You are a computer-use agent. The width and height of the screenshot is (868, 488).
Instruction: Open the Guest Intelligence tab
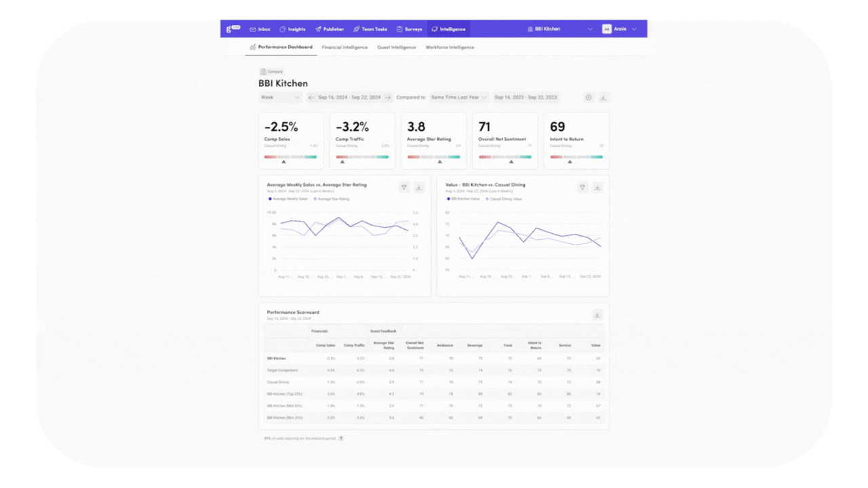tap(397, 47)
